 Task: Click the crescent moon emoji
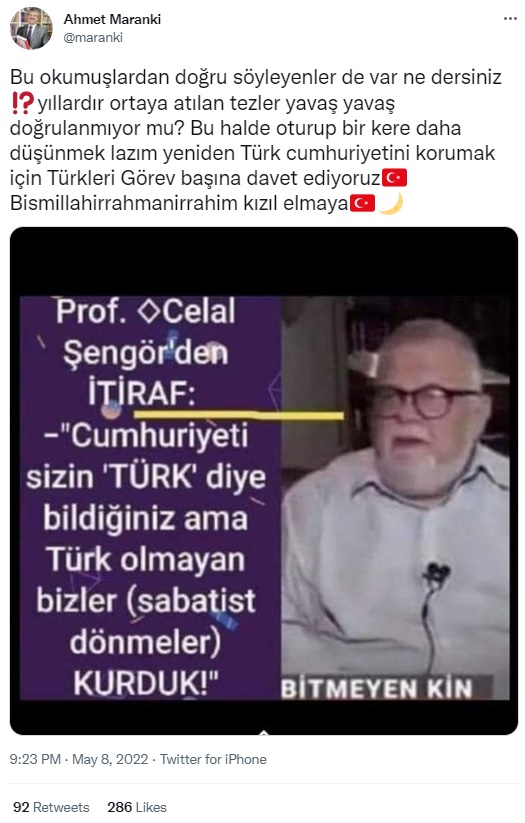coord(391,203)
